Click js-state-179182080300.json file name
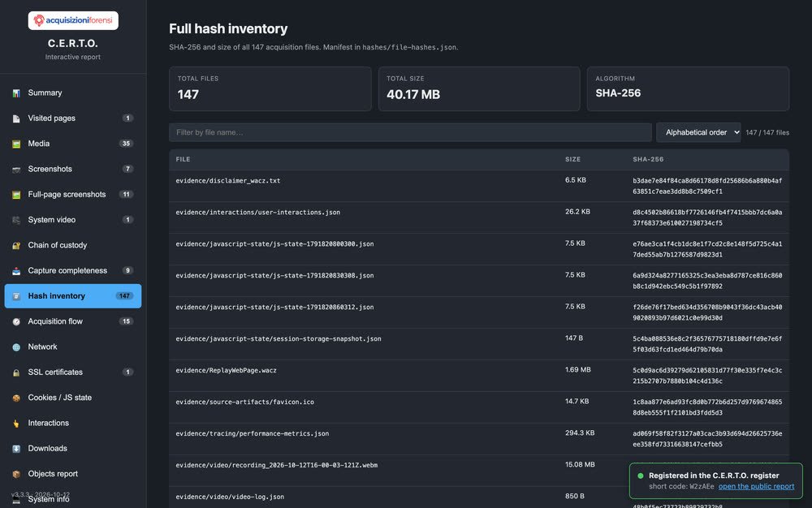 coord(274,243)
